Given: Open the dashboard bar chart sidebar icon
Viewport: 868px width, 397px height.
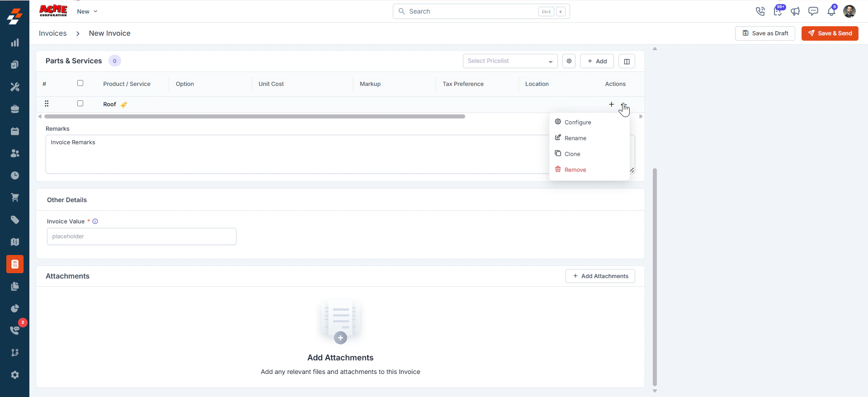Looking at the screenshot, I should pyautogui.click(x=15, y=43).
